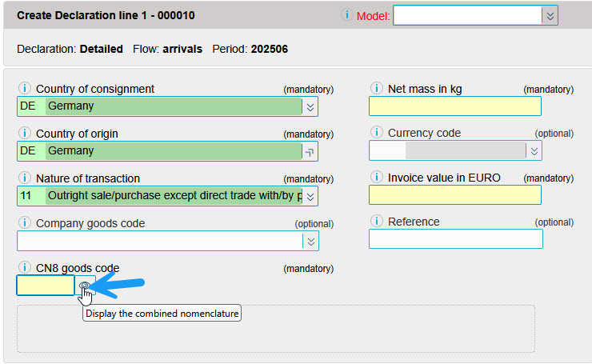This screenshot has height=364, width=592.
Task: Expand the Model dropdown
Action: point(550,15)
